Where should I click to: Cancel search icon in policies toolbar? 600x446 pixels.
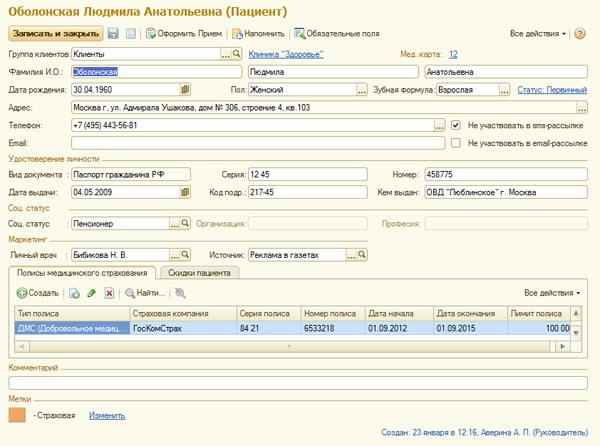coord(180,293)
